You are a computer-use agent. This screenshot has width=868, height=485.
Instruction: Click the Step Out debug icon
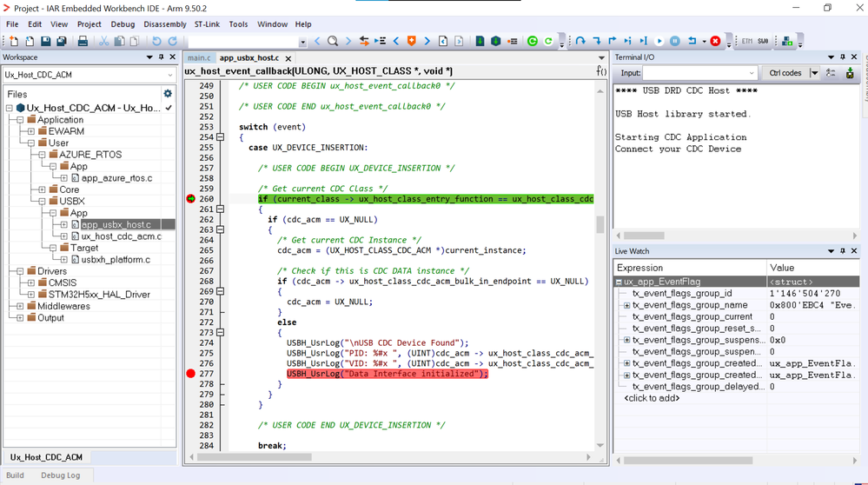(612, 41)
